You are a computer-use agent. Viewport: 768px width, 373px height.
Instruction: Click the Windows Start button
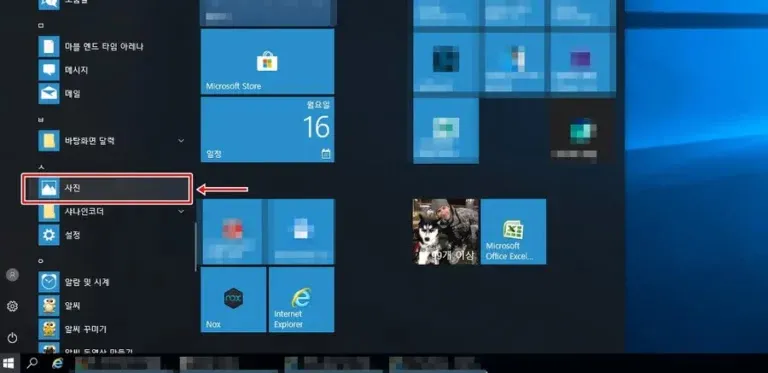point(8,363)
